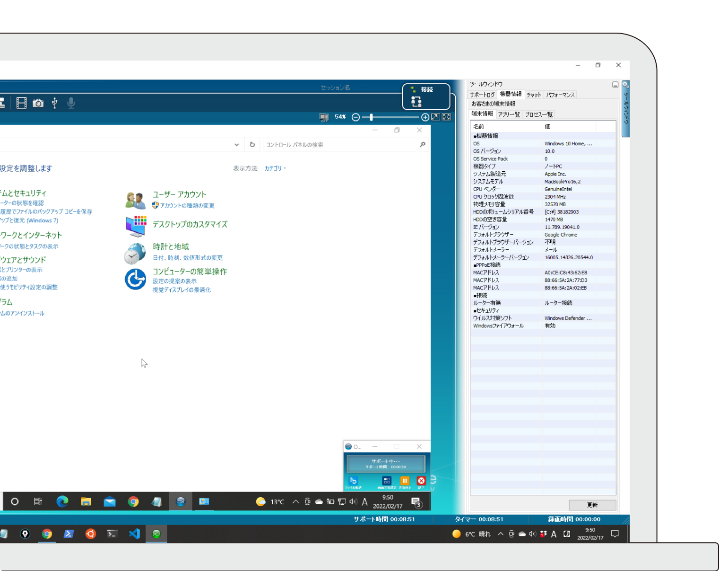Open the プロセス一覧 tab
This screenshot has height=571, width=728.
tap(538, 114)
